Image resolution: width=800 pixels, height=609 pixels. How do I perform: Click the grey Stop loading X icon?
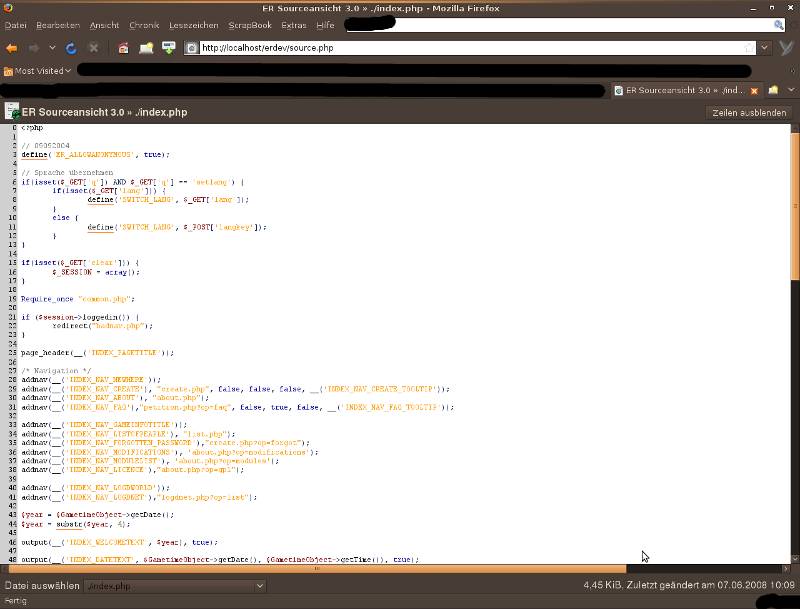click(x=93, y=48)
